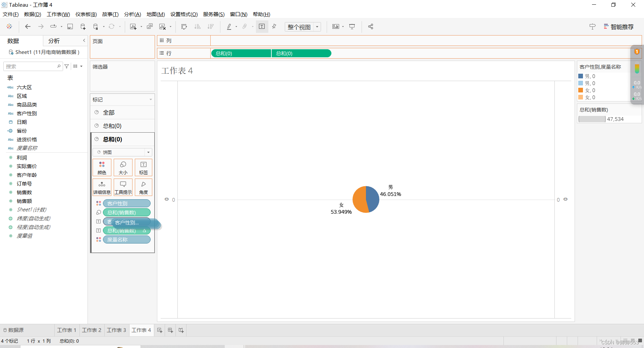
Task: Open dropdown arrow next to new worksheet
Action: 141,27
